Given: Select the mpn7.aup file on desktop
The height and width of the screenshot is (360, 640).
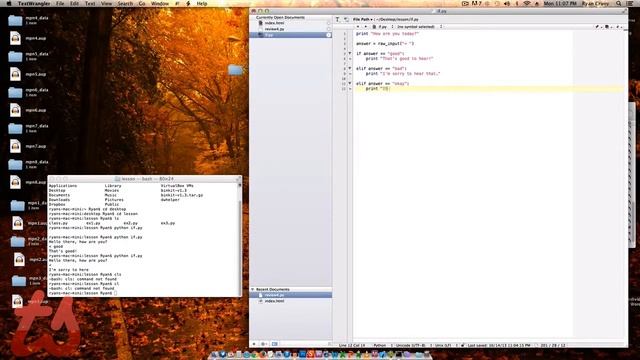Looking at the screenshot, I should pos(15,146).
